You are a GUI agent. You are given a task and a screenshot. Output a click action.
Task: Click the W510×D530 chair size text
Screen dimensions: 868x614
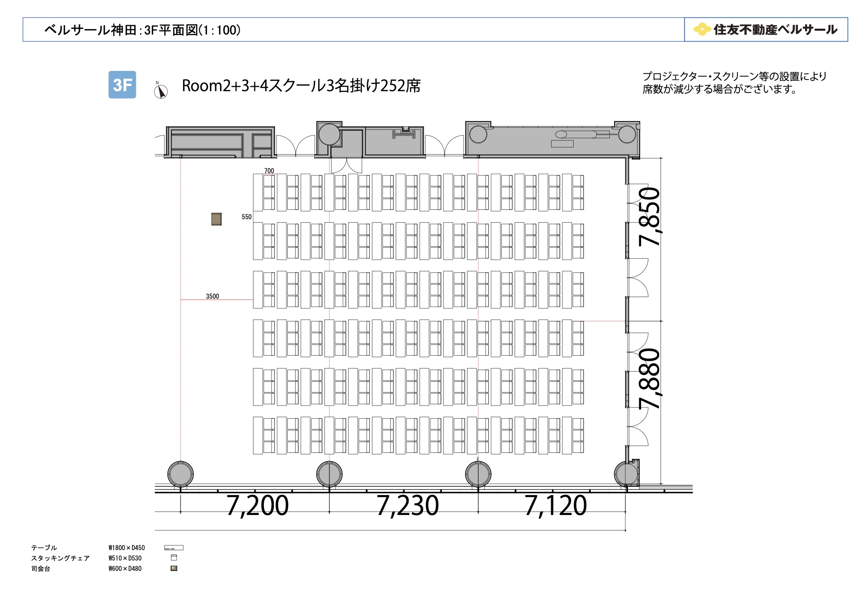(x=125, y=558)
